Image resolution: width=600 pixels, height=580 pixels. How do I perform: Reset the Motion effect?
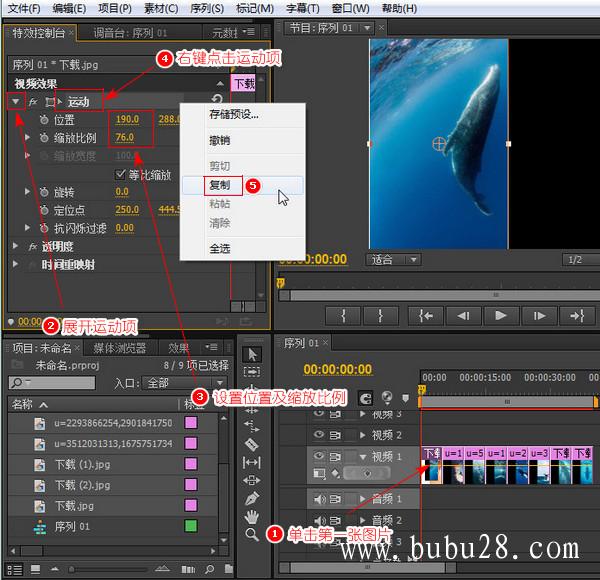pos(217,99)
